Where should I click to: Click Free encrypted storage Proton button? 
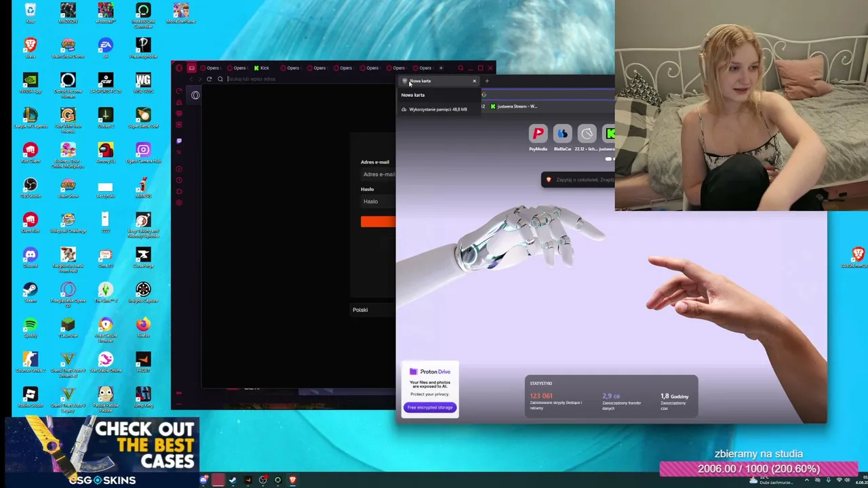430,407
